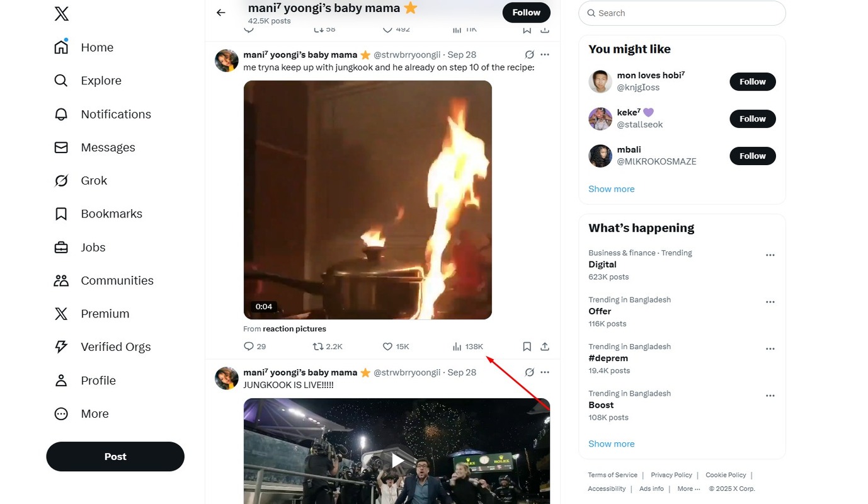Click the black Post button
The height and width of the screenshot is (504, 868).
[115, 457]
